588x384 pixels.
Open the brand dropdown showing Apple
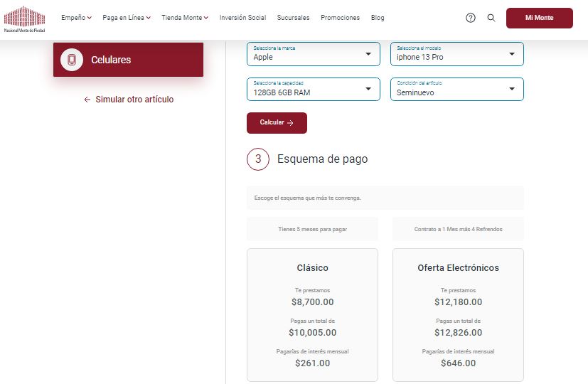coord(313,54)
